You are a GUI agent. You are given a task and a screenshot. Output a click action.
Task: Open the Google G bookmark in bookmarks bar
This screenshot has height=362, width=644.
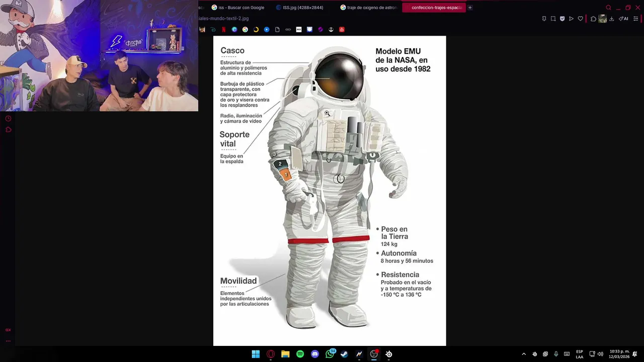(x=245, y=30)
